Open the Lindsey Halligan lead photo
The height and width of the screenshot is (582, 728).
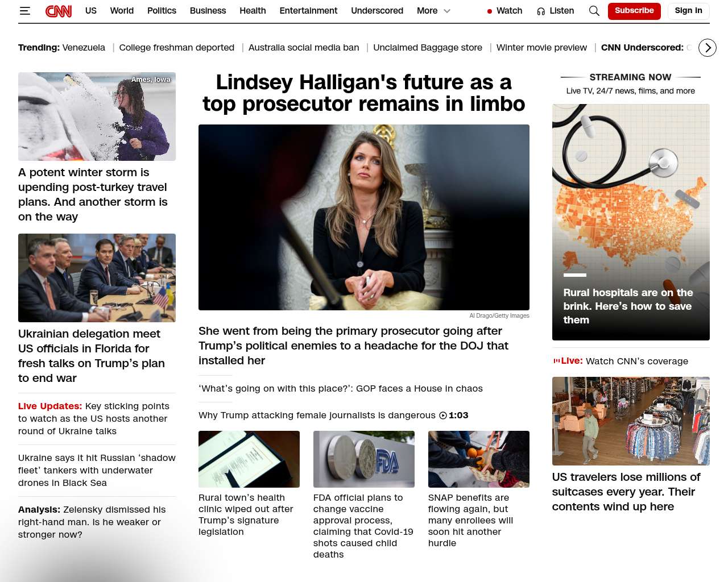(x=364, y=217)
